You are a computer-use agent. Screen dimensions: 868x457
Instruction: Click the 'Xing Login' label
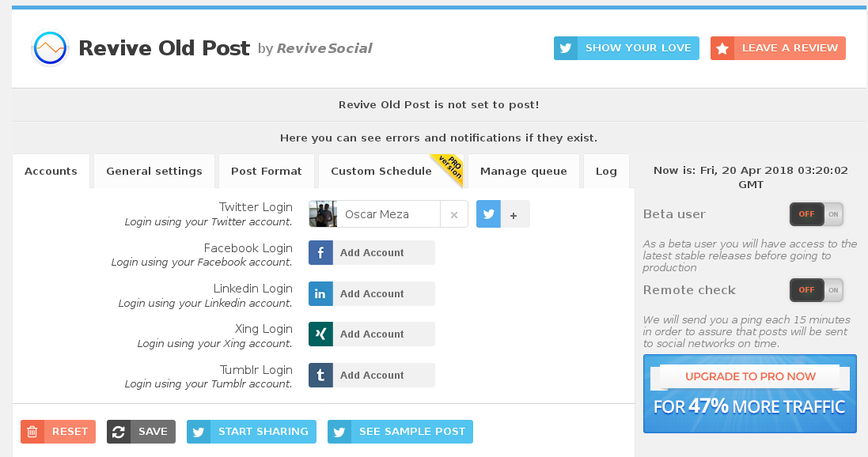tap(263, 329)
